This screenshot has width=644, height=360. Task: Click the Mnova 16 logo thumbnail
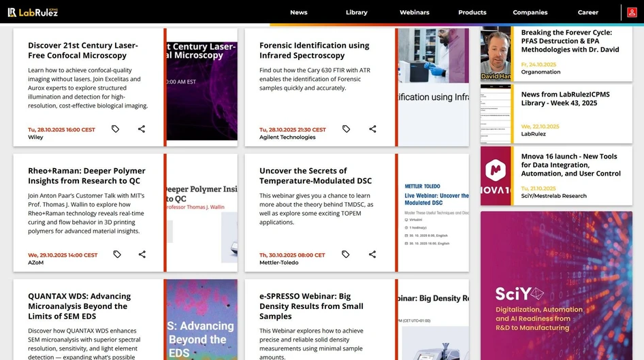[x=496, y=176]
